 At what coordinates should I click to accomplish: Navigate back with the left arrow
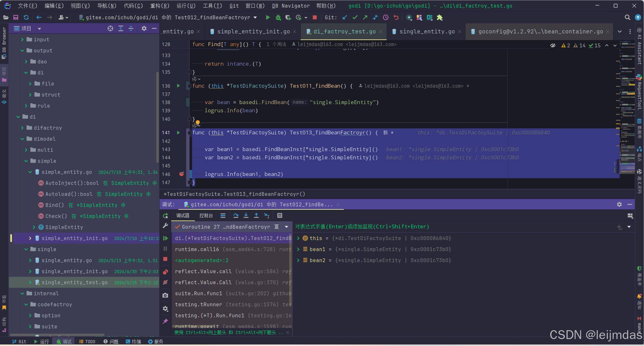[39, 18]
